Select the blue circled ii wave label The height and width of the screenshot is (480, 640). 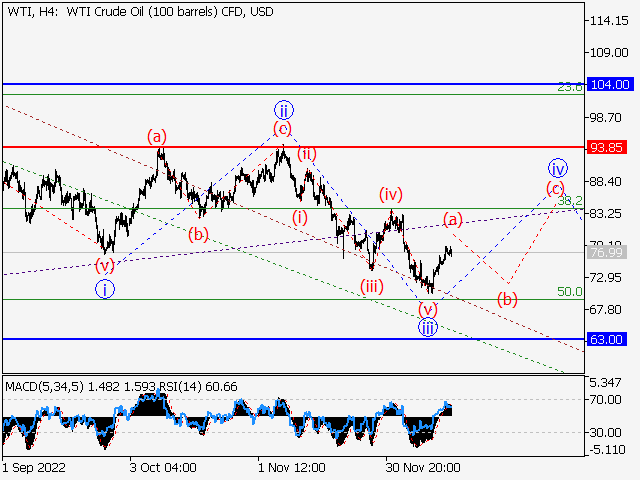[284, 110]
